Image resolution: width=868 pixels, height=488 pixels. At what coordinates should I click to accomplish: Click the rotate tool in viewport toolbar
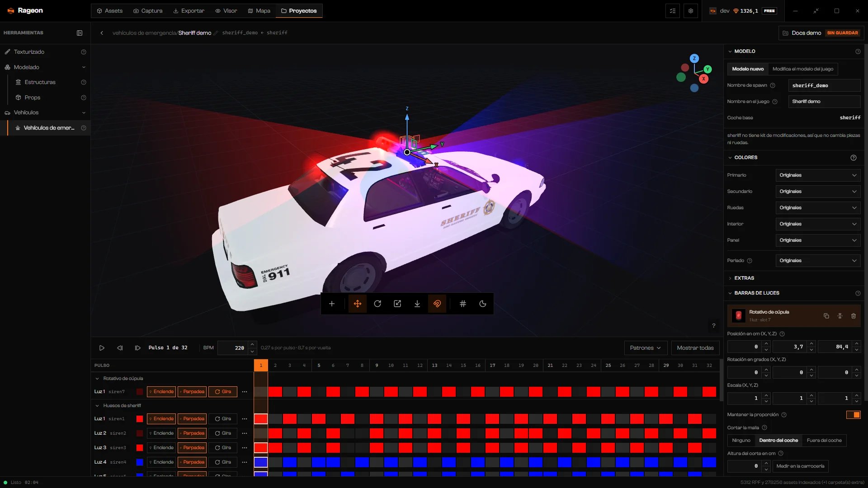coord(377,304)
